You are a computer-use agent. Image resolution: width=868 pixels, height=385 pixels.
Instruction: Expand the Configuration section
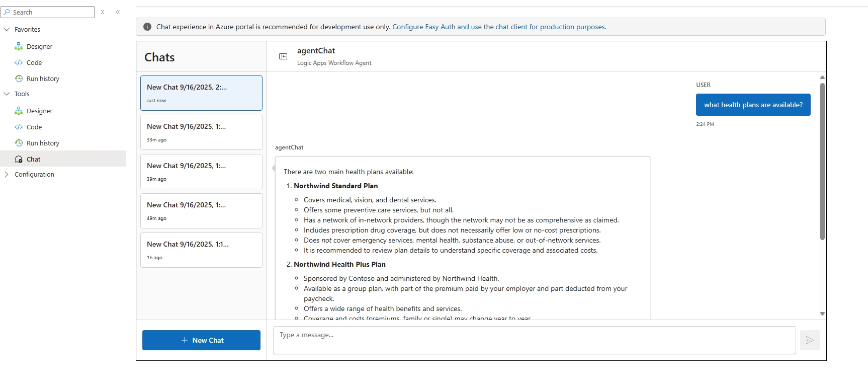pyautogui.click(x=7, y=174)
